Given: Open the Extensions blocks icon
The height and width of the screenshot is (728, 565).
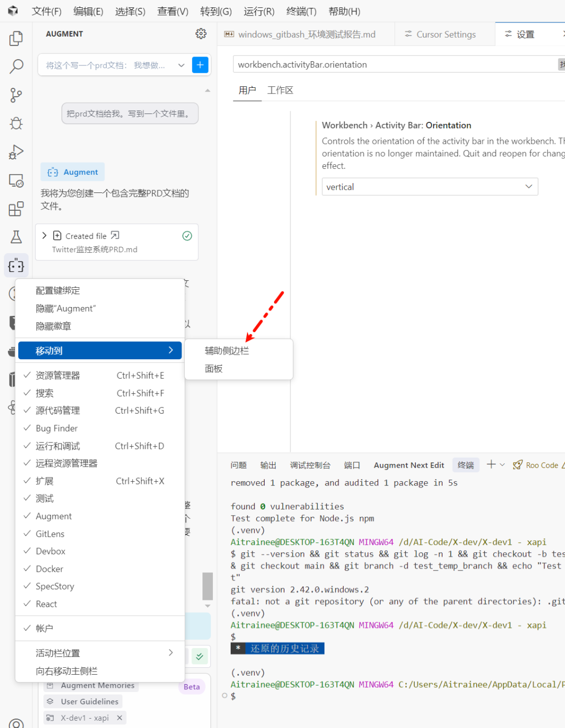Looking at the screenshot, I should pos(16,209).
